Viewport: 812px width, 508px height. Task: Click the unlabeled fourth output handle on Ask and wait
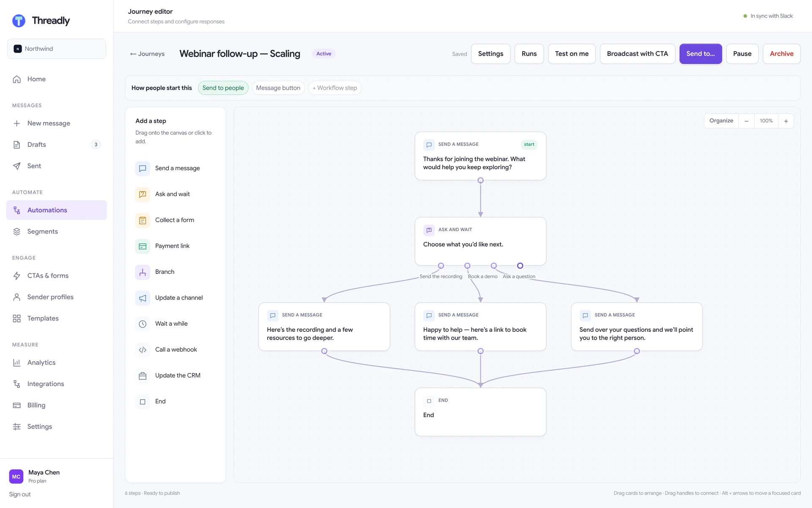coord(520,266)
